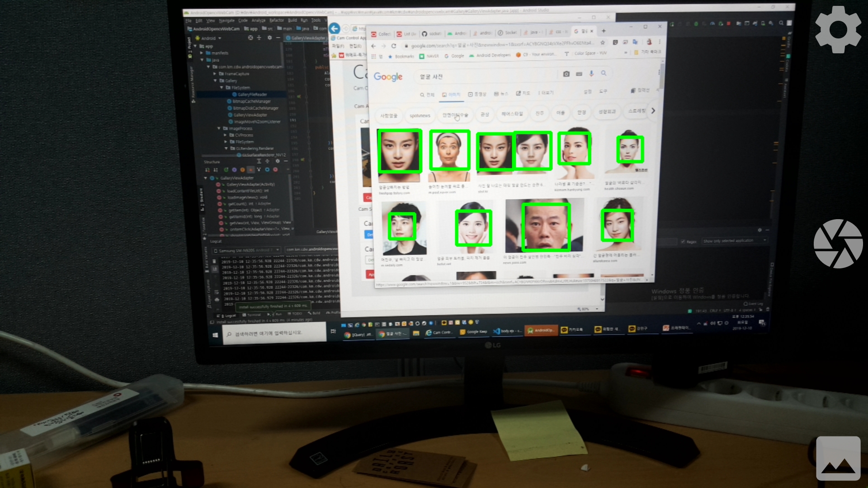This screenshot has height=488, width=868.
Task: Click the Windows Start button
Action: tap(215, 335)
